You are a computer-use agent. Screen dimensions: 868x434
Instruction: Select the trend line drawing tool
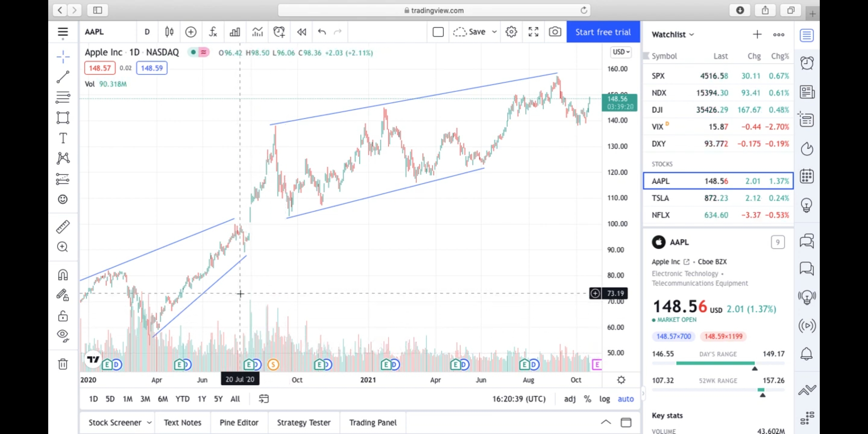click(x=63, y=77)
